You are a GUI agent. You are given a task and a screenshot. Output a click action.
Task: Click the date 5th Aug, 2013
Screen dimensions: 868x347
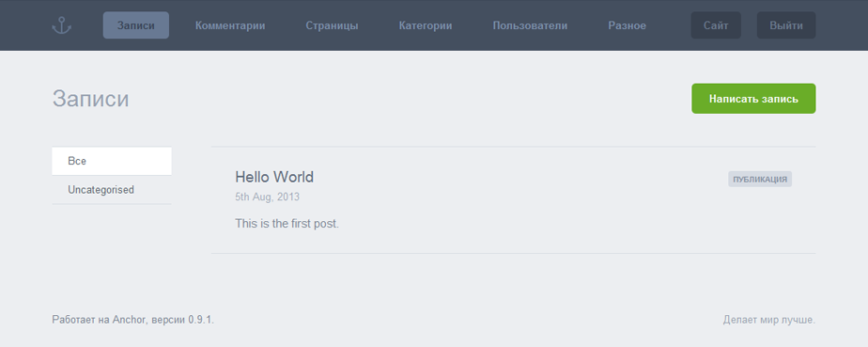(268, 197)
